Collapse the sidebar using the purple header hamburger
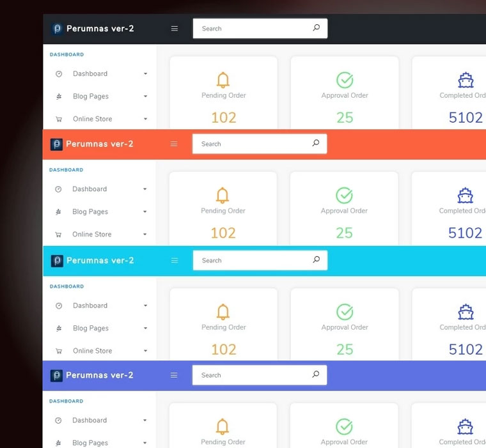486x448 pixels. (173, 376)
